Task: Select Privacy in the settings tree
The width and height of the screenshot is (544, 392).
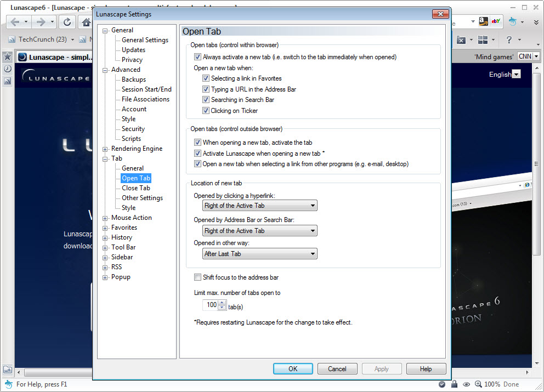Action: pyautogui.click(x=132, y=60)
